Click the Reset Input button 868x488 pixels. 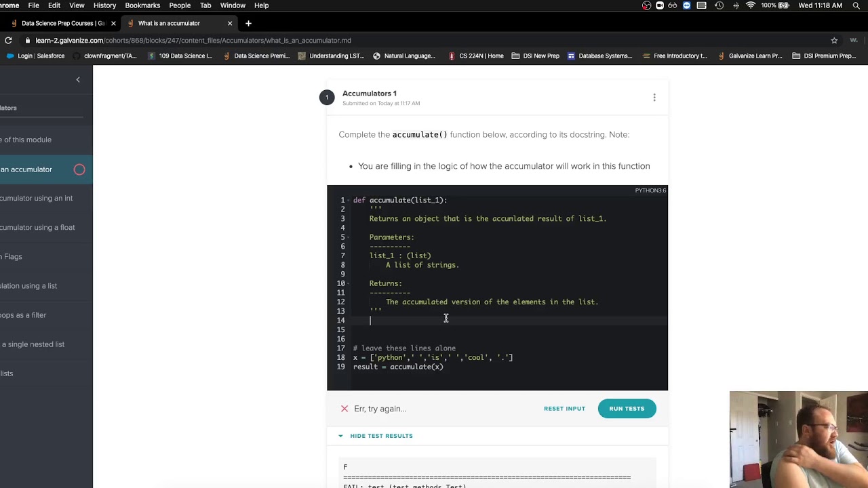[x=564, y=409]
